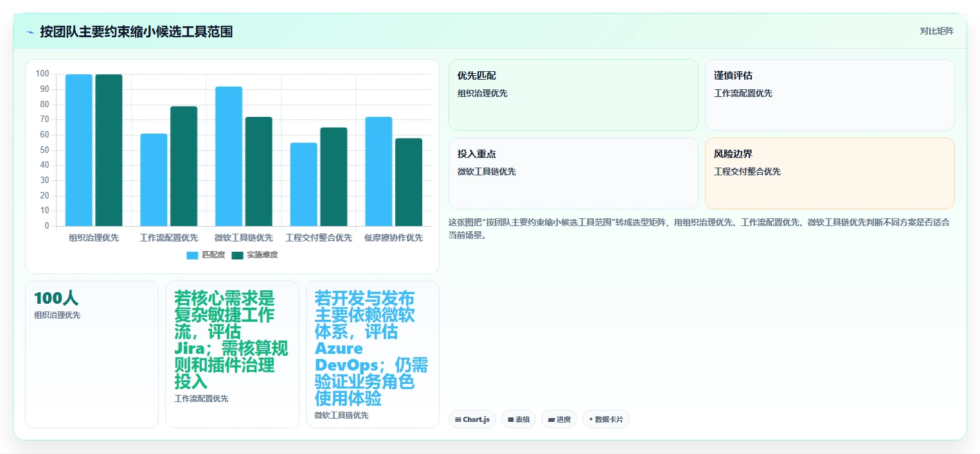This screenshot has height=454, width=980.
Task: Click the 工程交付整合优先 x-axis label
Action: [x=319, y=238]
